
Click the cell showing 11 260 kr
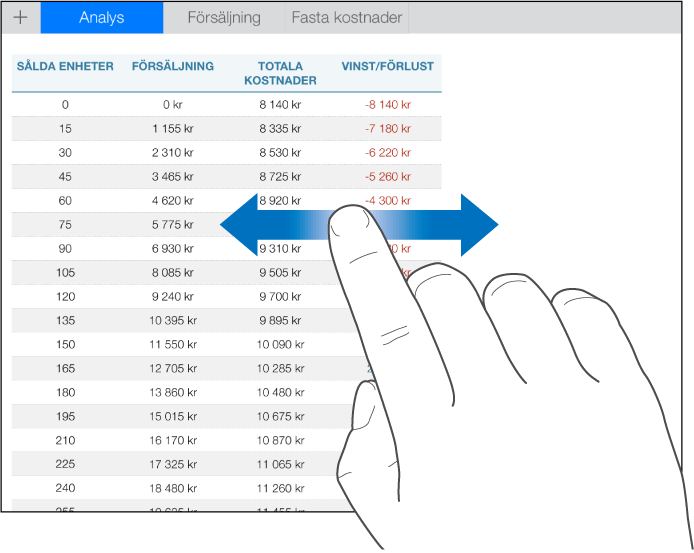[280, 488]
